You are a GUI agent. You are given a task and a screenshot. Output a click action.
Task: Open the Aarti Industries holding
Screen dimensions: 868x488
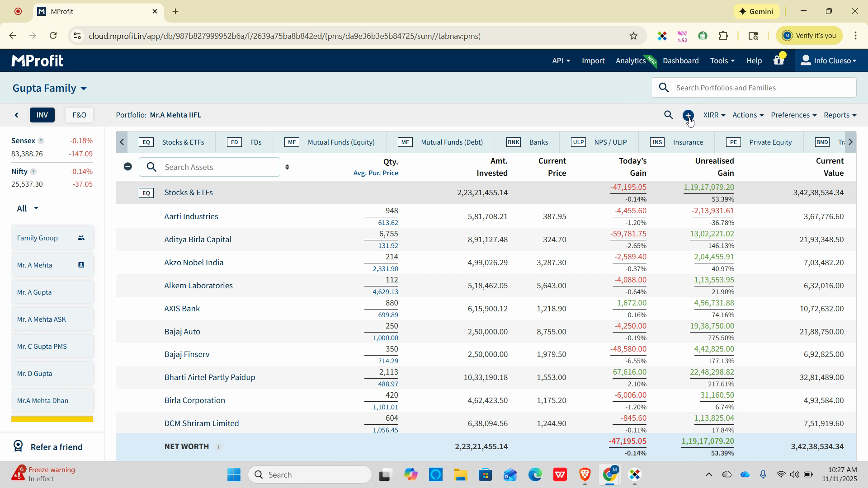[x=191, y=216]
